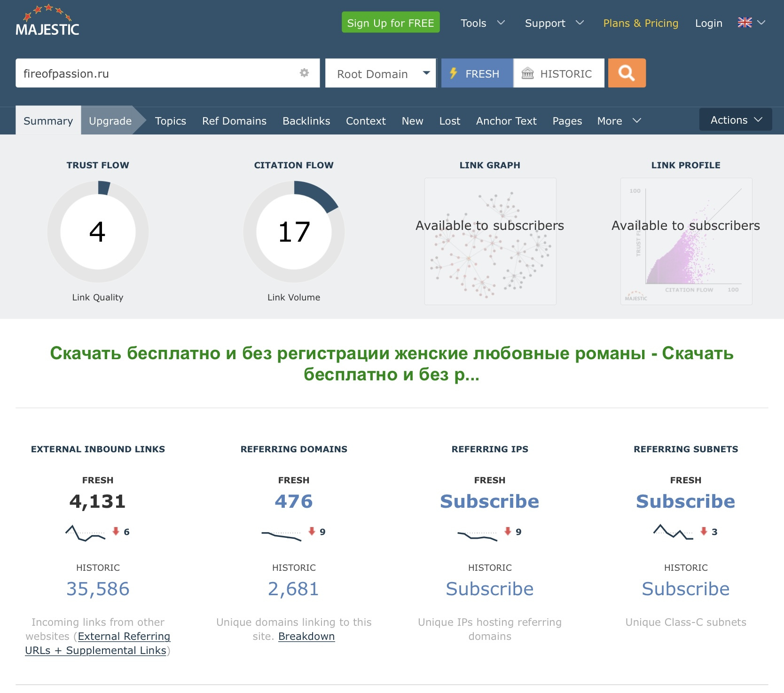Screen dimensions: 784x693
Task: Open the Backlinks tab
Action: click(306, 121)
